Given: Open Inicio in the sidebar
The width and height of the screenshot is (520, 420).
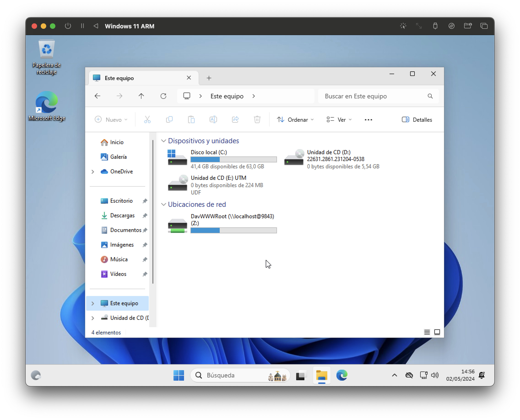Looking at the screenshot, I should click(117, 142).
